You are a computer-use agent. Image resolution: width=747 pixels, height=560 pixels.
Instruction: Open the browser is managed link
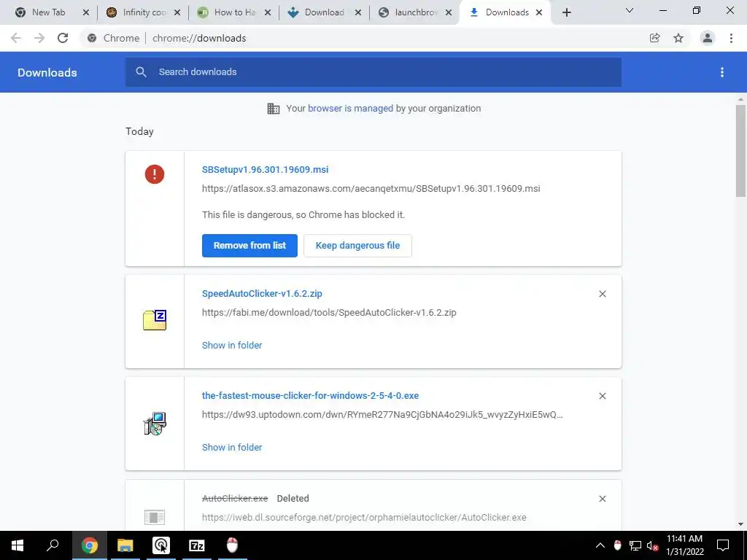351,109
